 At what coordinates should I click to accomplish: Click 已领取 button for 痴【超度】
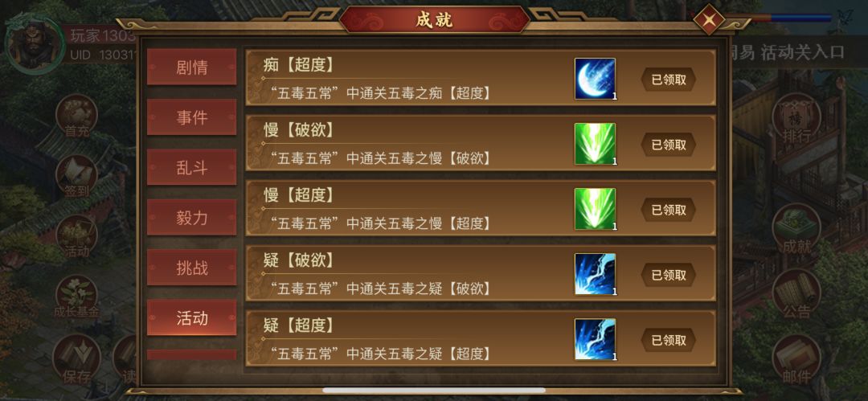669,80
